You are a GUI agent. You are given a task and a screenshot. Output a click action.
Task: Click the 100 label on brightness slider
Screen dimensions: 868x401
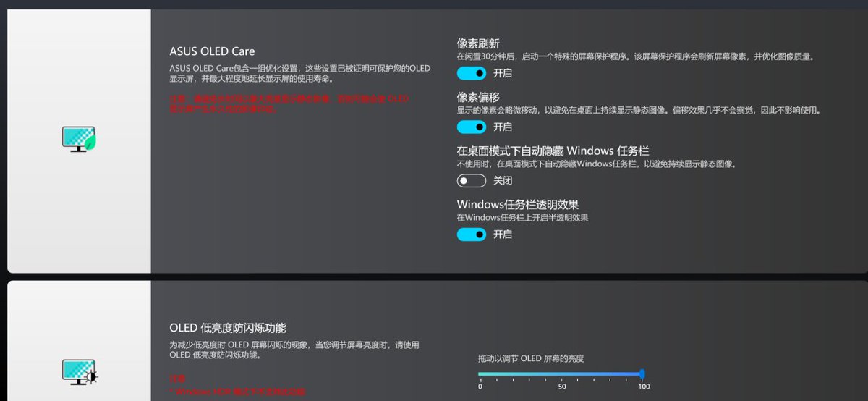[644, 387]
